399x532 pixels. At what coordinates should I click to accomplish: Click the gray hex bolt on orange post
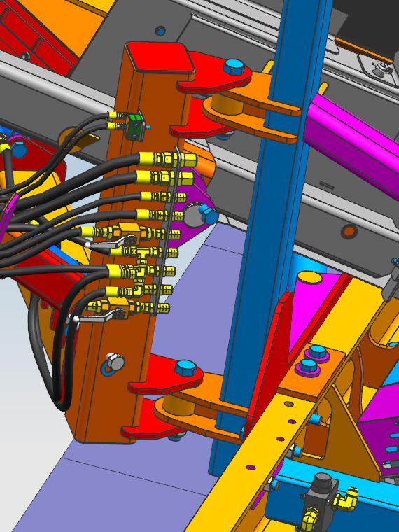click(115, 362)
